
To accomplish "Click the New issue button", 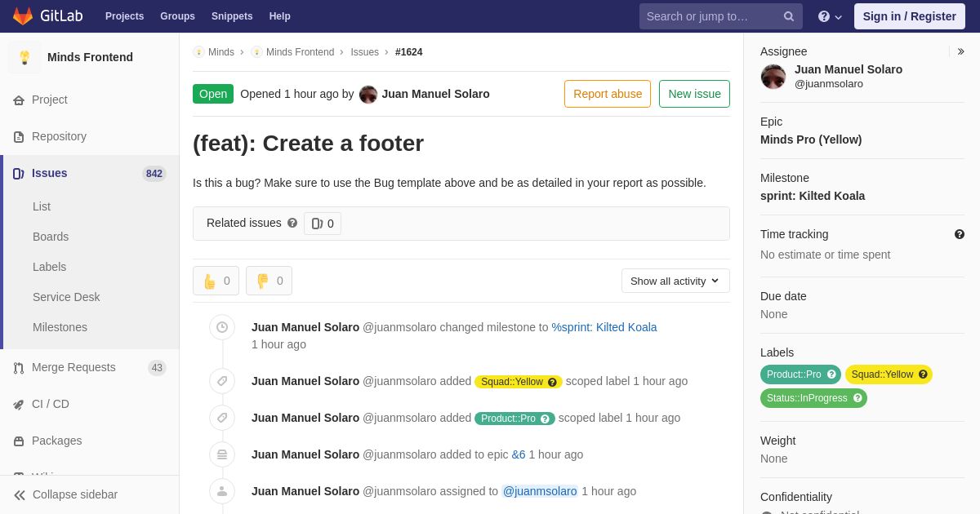I will 694,94.
